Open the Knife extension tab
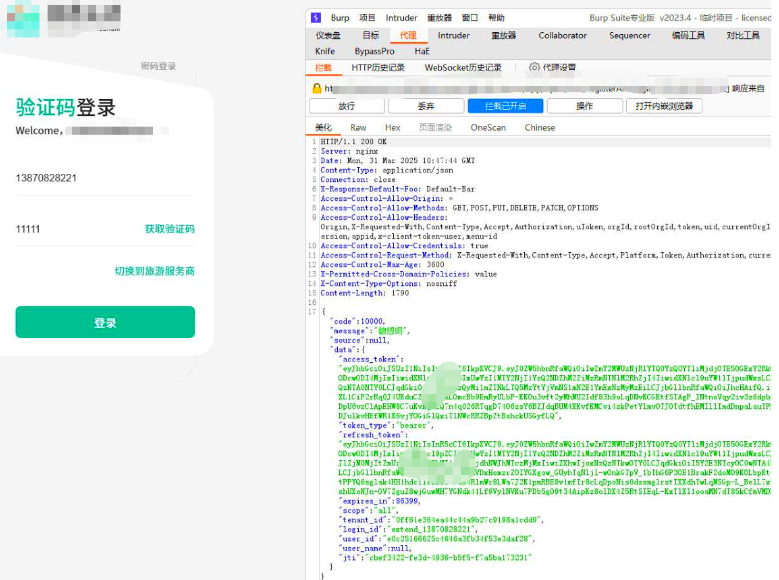The width and height of the screenshot is (779, 580). click(x=325, y=51)
